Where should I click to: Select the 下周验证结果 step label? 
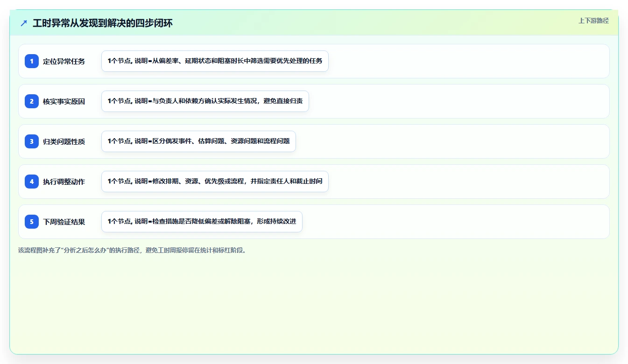(x=64, y=222)
